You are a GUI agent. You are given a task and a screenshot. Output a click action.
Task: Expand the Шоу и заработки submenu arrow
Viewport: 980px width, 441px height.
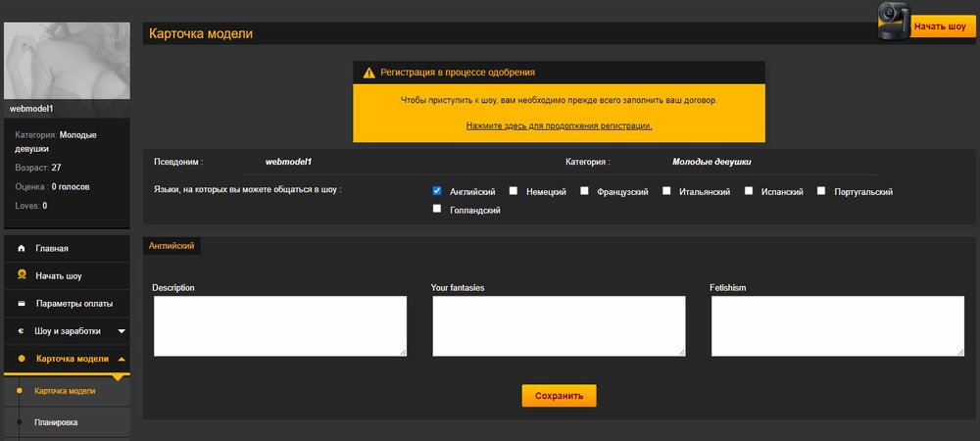tap(121, 331)
